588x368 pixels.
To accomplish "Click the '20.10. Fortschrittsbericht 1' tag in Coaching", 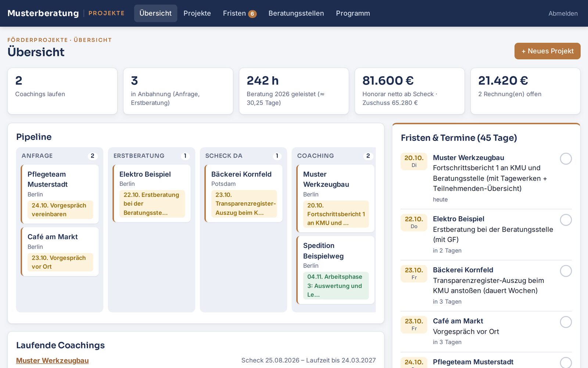I will [336, 214].
